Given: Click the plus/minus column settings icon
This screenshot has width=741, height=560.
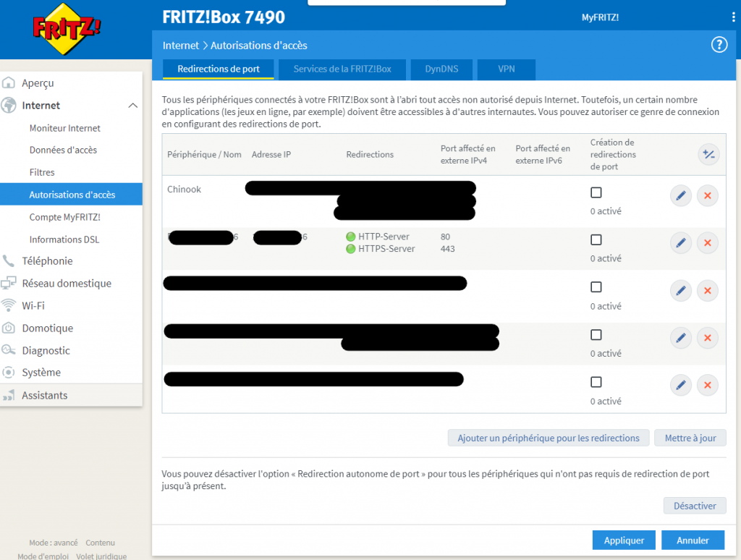Looking at the screenshot, I should coord(708,155).
